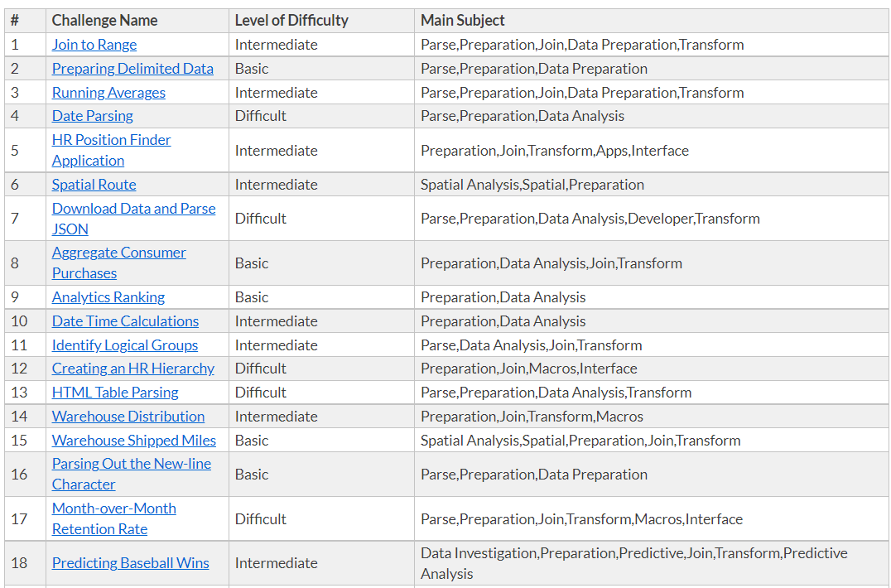Open the HTML Table Parsing challenge
The height and width of the screenshot is (588, 891).
[115, 393]
